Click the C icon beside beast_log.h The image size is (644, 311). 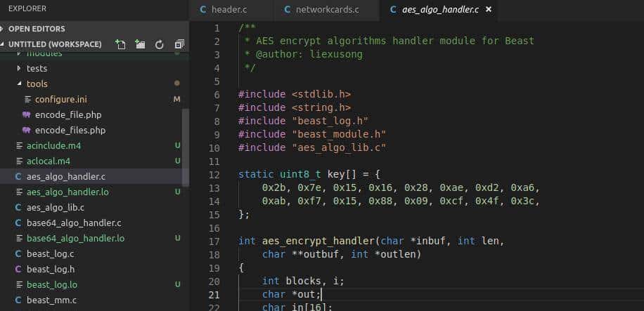coord(18,270)
